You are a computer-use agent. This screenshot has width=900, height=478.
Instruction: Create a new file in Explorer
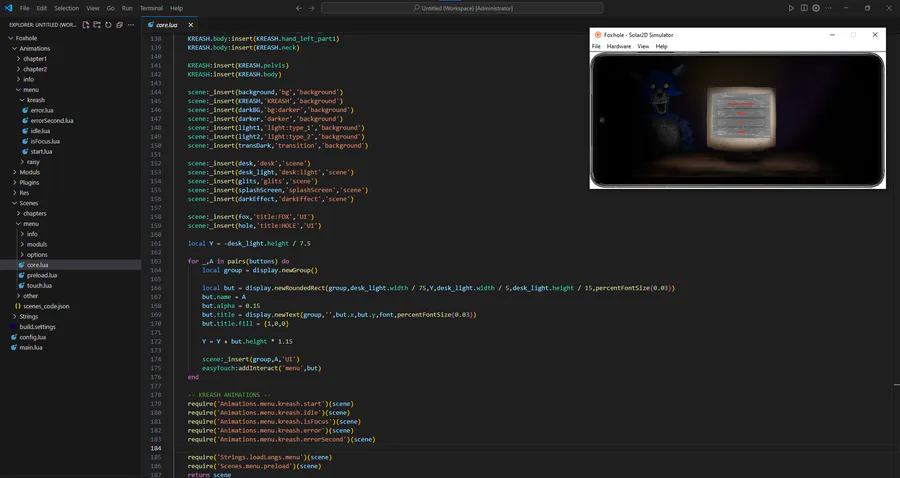(x=86, y=25)
